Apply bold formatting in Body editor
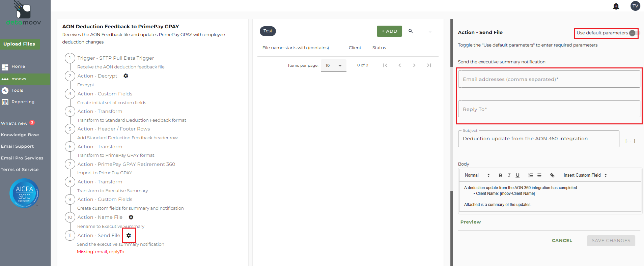The width and height of the screenshot is (644, 266). pos(501,175)
